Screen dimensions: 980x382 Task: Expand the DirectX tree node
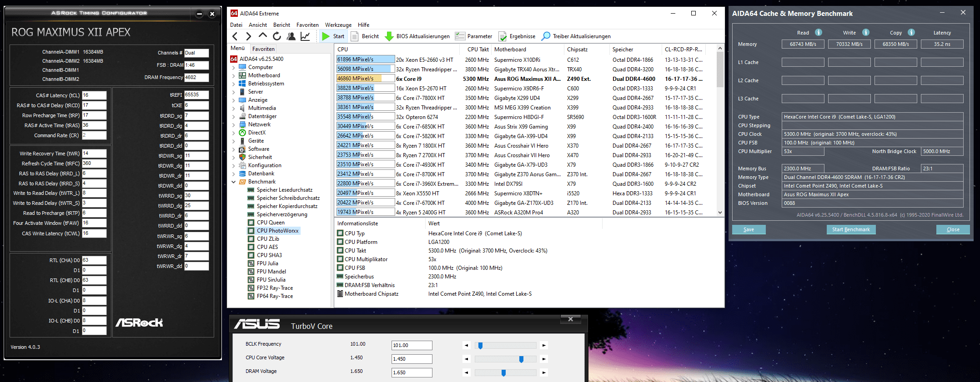(234, 133)
